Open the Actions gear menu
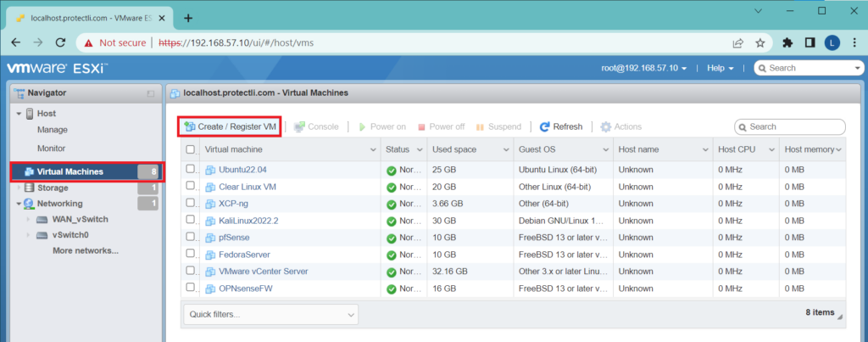868x342 pixels. point(621,127)
